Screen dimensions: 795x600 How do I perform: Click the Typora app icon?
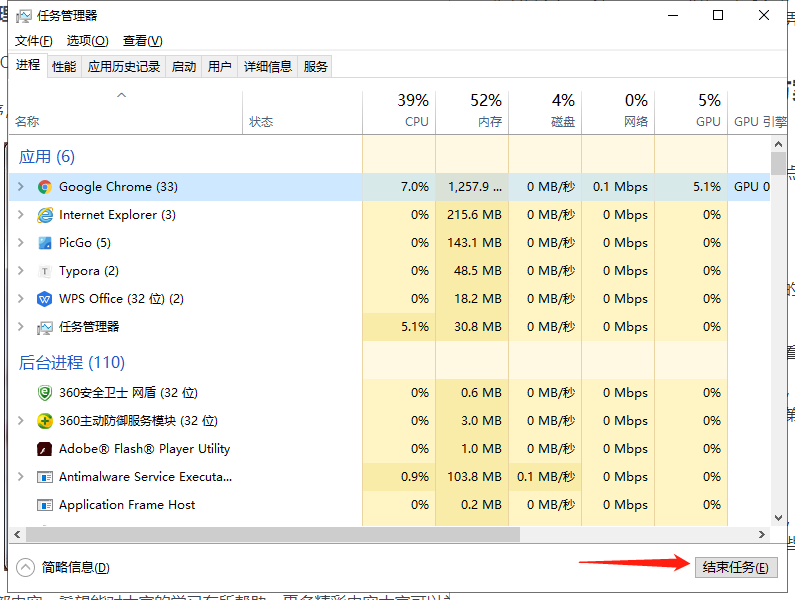click(45, 271)
